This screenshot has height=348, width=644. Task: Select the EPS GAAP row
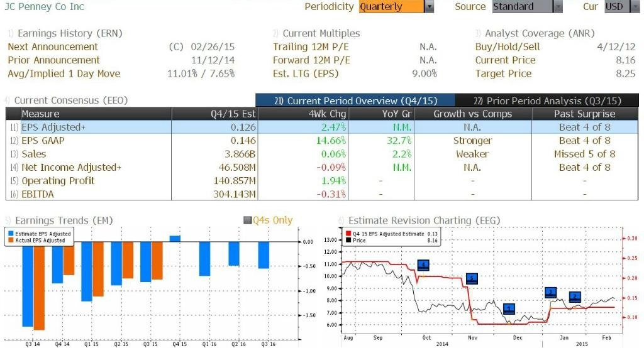(322, 140)
